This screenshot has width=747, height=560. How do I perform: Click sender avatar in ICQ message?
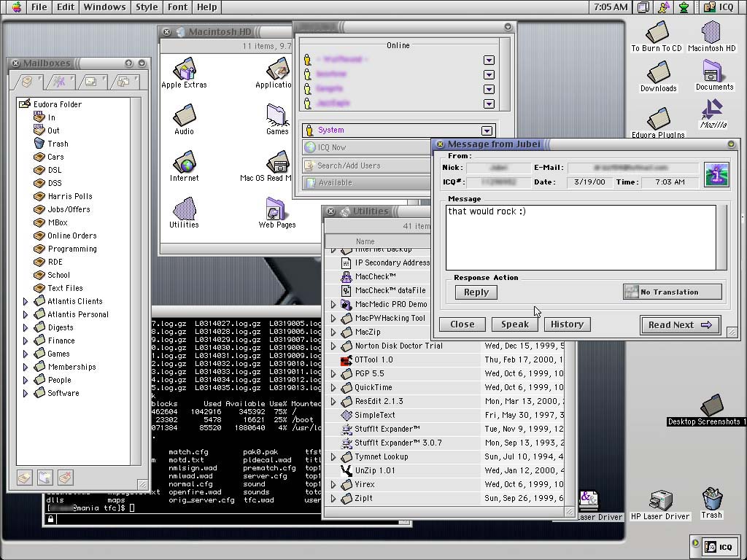(x=716, y=175)
